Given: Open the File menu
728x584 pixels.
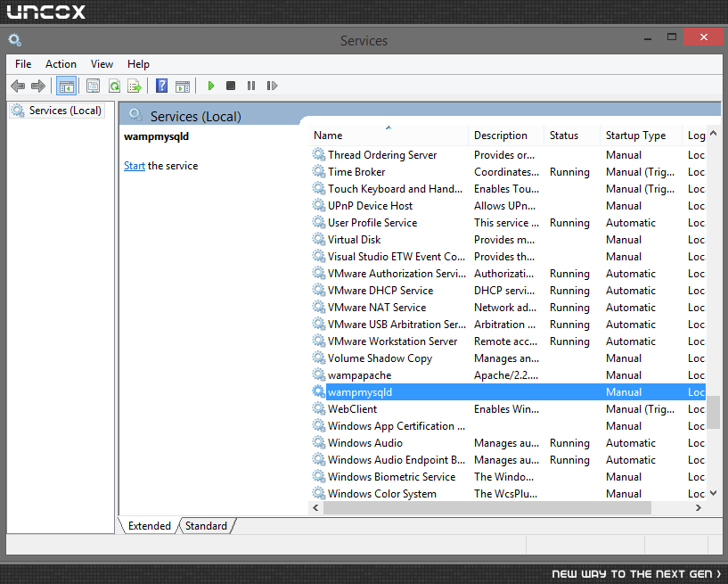Looking at the screenshot, I should pos(23,64).
